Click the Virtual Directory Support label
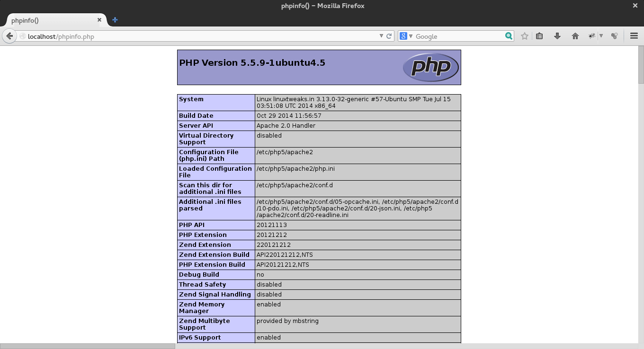 pos(206,139)
